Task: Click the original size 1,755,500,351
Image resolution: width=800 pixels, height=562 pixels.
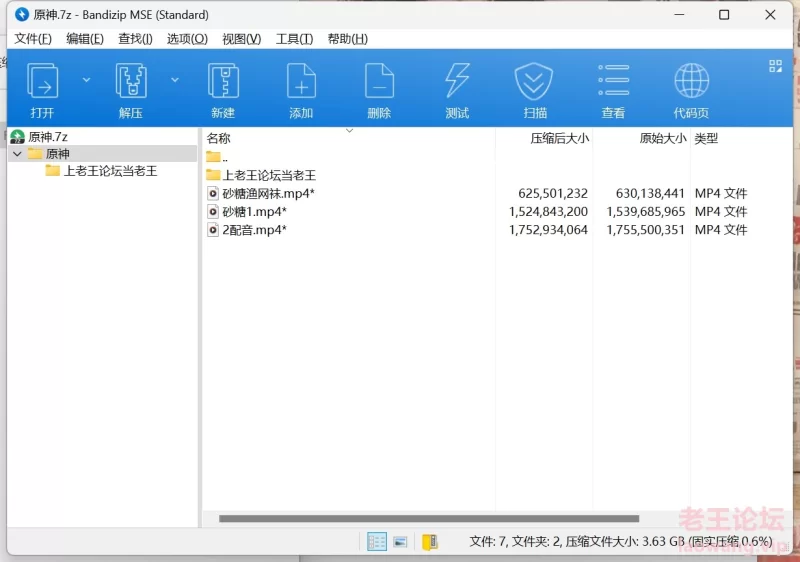Action: 645,230
